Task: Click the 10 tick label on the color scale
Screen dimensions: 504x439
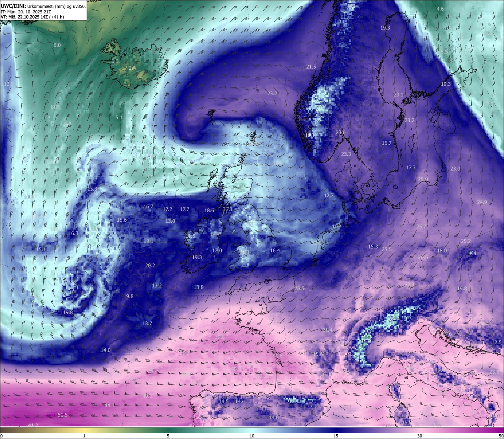Action: point(252,436)
